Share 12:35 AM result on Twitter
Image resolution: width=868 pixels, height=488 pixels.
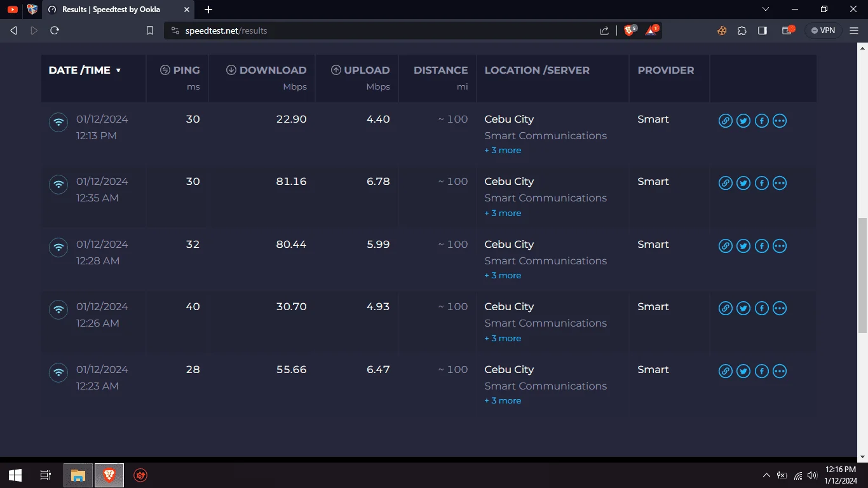(x=743, y=183)
